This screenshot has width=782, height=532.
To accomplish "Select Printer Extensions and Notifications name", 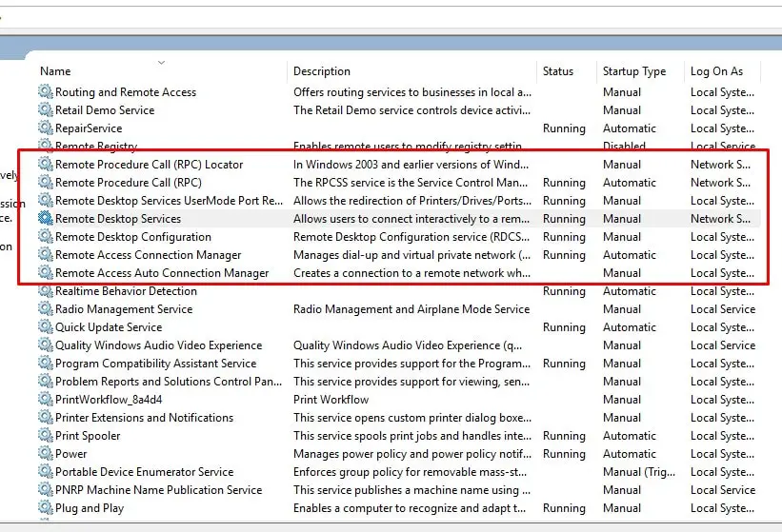I will [144, 418].
